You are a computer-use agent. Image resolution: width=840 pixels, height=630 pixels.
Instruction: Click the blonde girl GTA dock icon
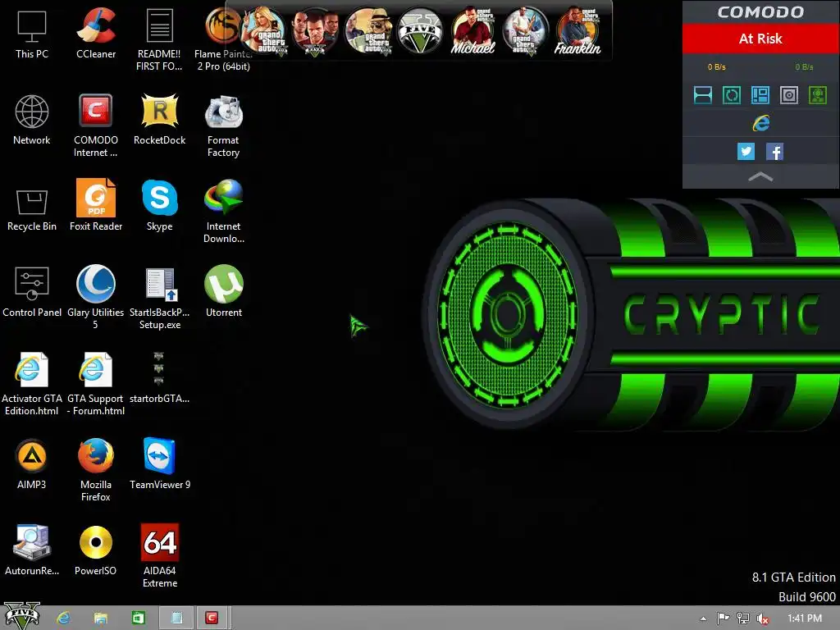point(263,31)
